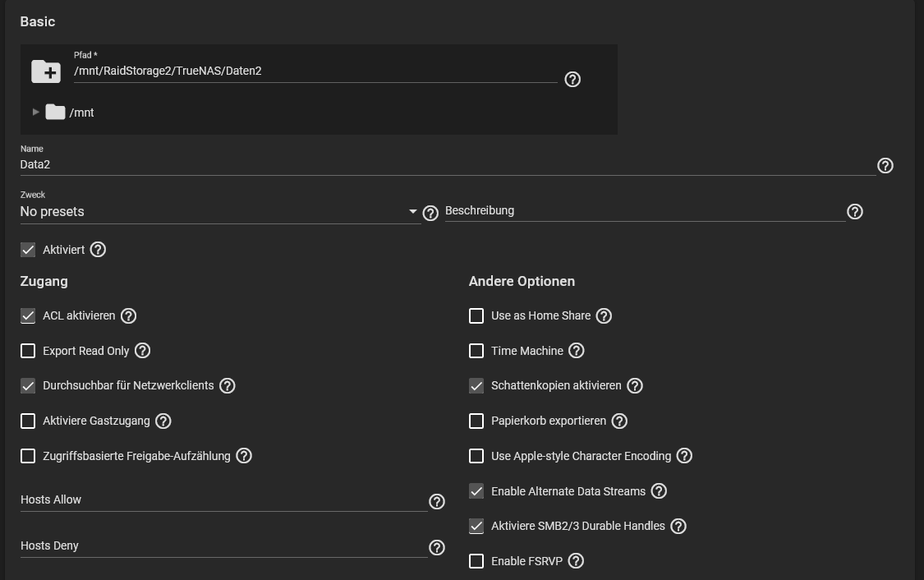The image size is (924, 580).
Task: Click the Pfad path text field
Action: click(315, 71)
